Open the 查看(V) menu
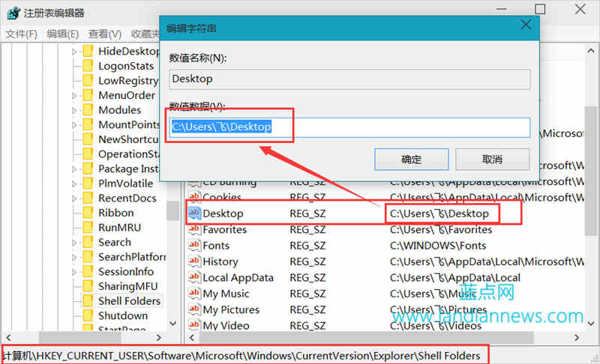Screen dimensions: 600x364 [105, 34]
